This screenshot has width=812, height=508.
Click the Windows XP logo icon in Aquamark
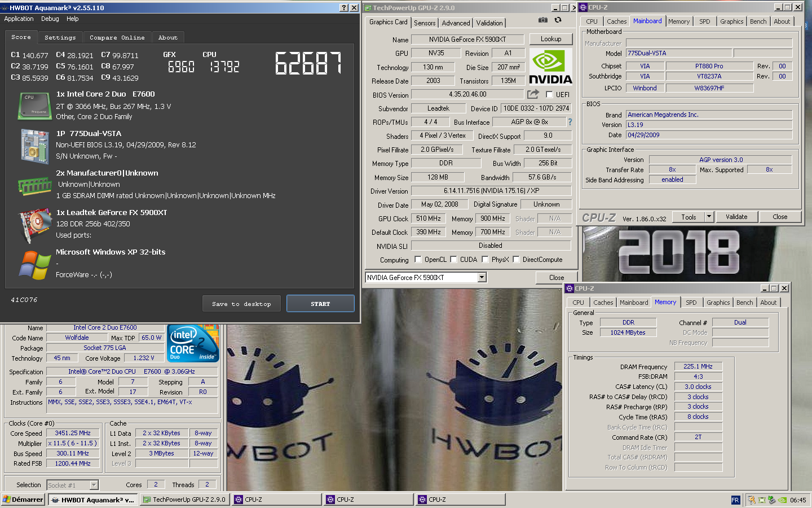35,265
